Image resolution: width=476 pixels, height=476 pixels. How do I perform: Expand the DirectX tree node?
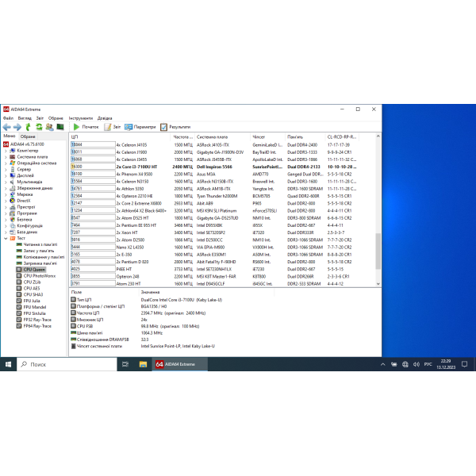tap(6, 201)
